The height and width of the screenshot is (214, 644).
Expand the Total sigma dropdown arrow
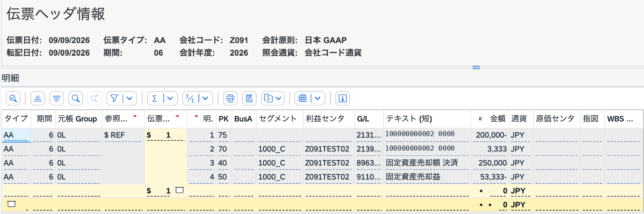click(x=170, y=98)
